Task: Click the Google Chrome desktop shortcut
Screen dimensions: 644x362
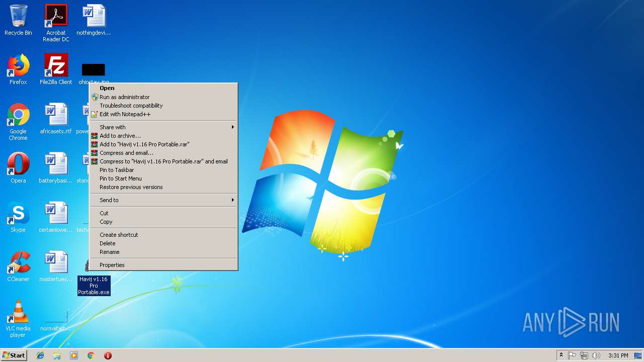Action: click(18, 122)
